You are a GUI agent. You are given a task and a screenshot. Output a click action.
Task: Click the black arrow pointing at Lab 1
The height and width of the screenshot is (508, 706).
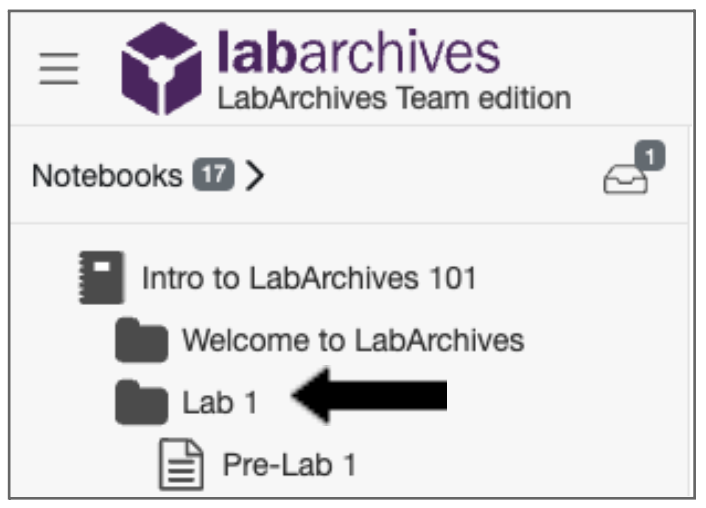[370, 397]
